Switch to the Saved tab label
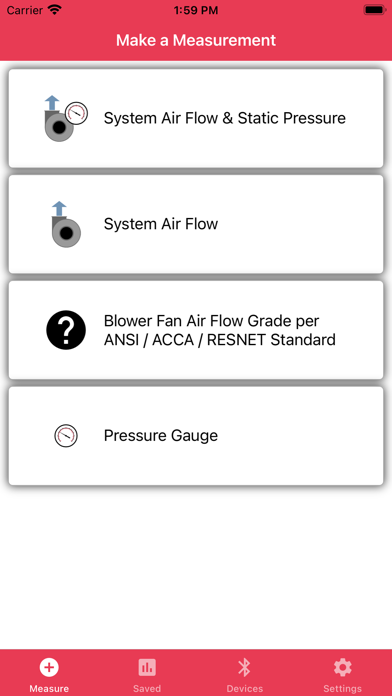The image size is (392, 696). click(x=147, y=688)
